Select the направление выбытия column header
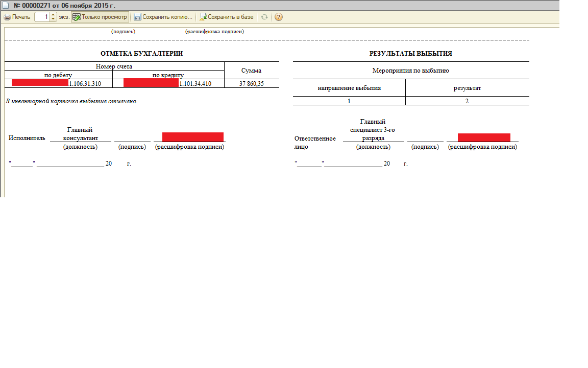588x368 pixels. point(349,88)
